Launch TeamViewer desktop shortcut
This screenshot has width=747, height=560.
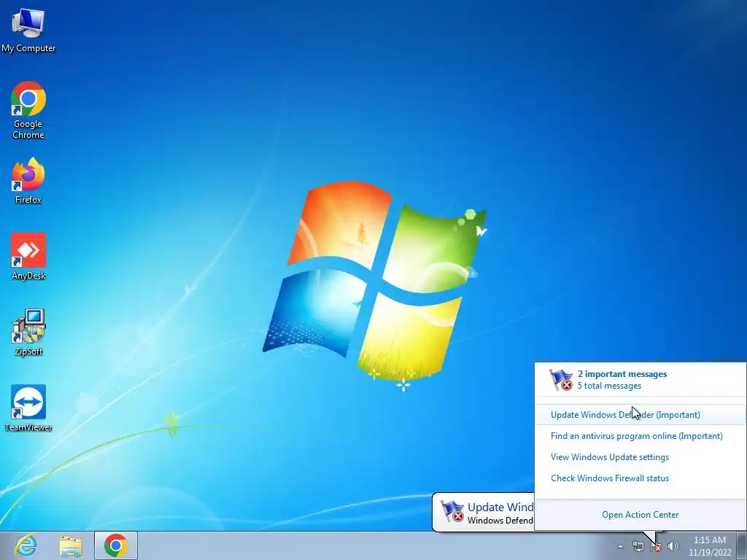[x=28, y=408]
